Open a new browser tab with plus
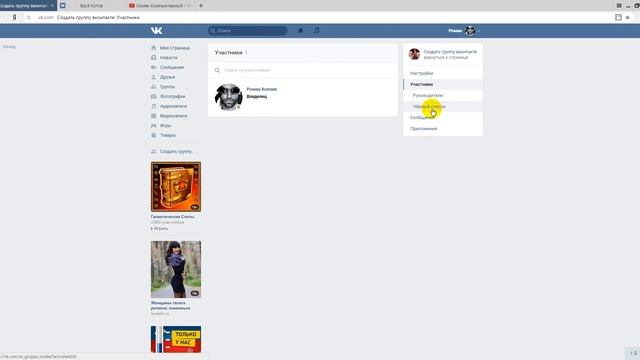 point(201,6)
